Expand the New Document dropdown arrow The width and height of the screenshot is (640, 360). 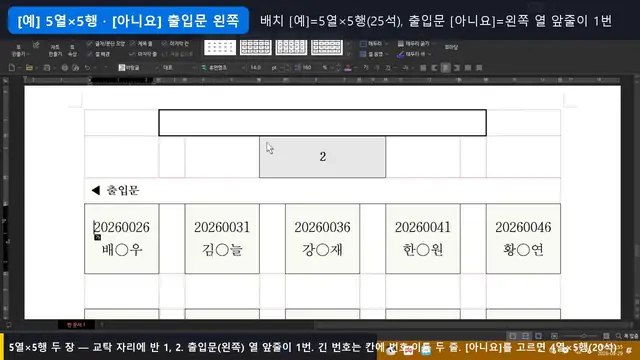coord(19,68)
